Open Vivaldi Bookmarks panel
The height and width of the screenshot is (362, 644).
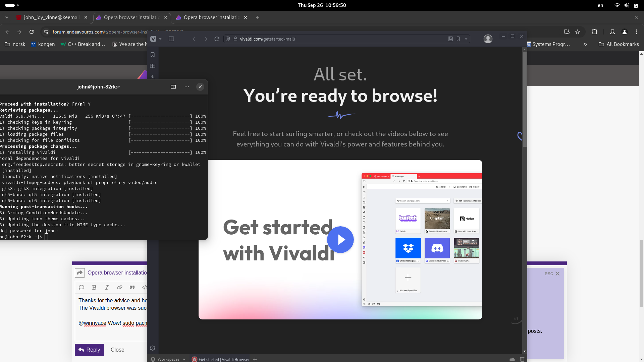coord(153,55)
